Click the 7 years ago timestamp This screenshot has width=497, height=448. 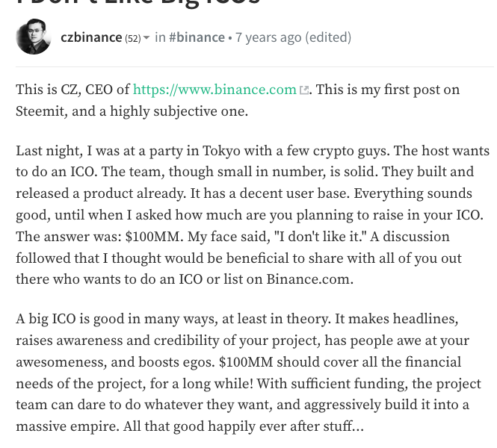point(268,37)
